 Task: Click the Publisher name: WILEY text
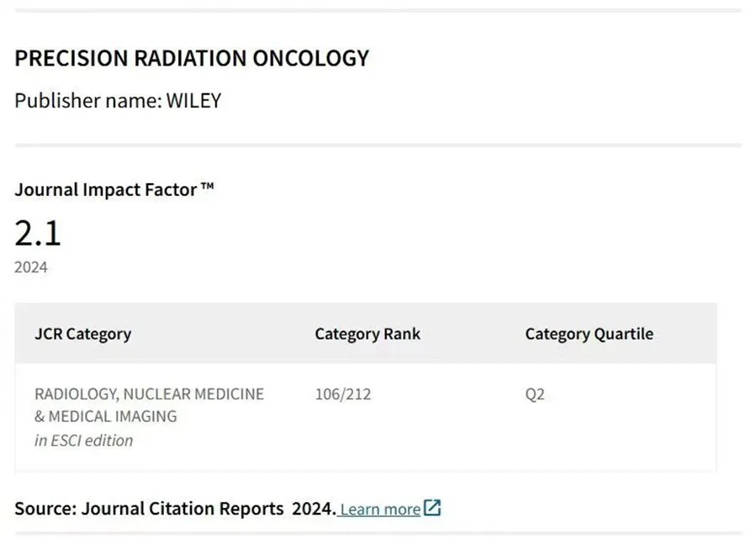(118, 100)
